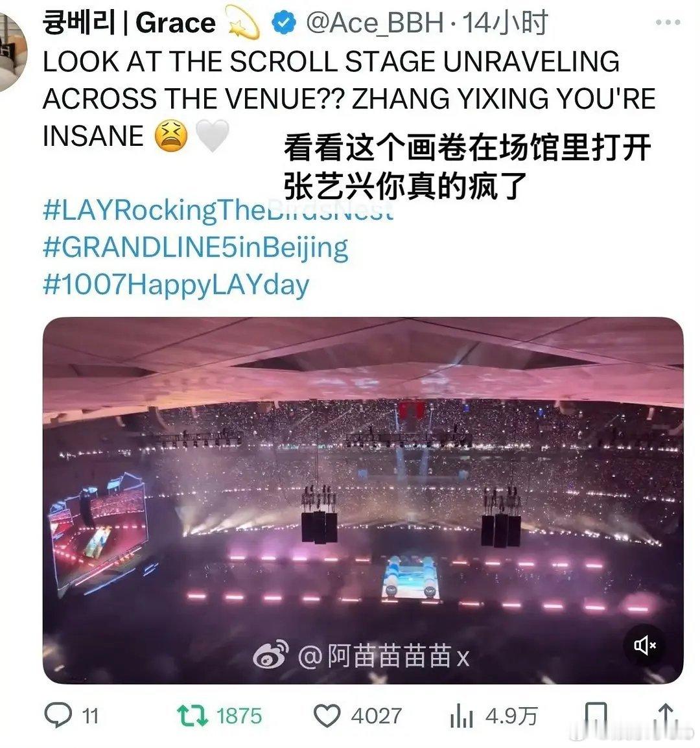Tap the retweet arrows icon
Image resolution: width=700 pixels, height=748 pixels.
pyautogui.click(x=192, y=716)
